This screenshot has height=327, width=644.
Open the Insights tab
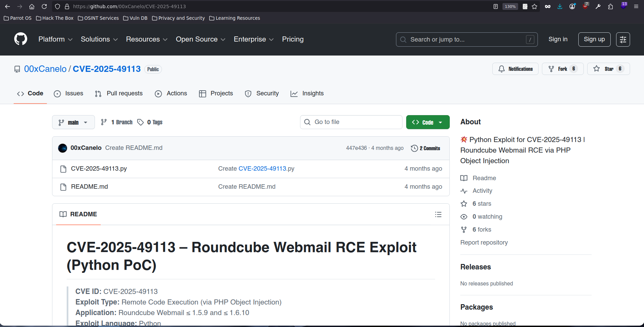(x=307, y=94)
